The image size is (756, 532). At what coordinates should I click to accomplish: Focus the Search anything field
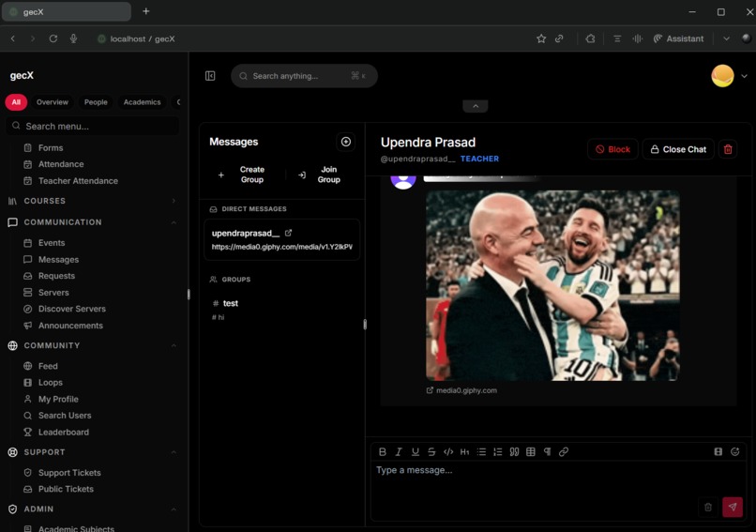pyautogui.click(x=304, y=76)
